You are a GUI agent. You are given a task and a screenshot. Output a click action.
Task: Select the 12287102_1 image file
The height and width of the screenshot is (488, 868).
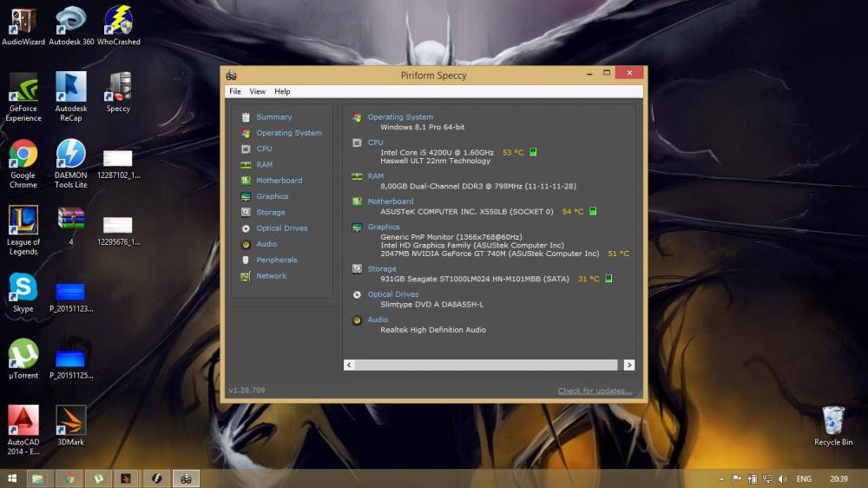(118, 164)
